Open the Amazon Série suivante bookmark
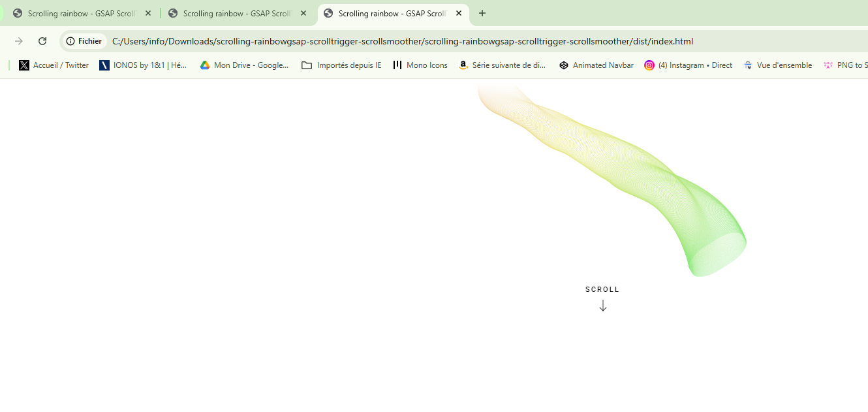The image size is (868, 412). [x=502, y=65]
